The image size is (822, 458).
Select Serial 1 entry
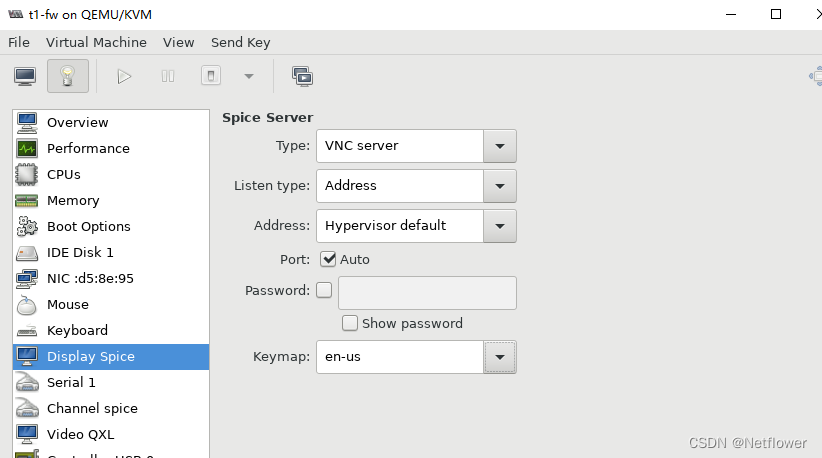[111, 383]
